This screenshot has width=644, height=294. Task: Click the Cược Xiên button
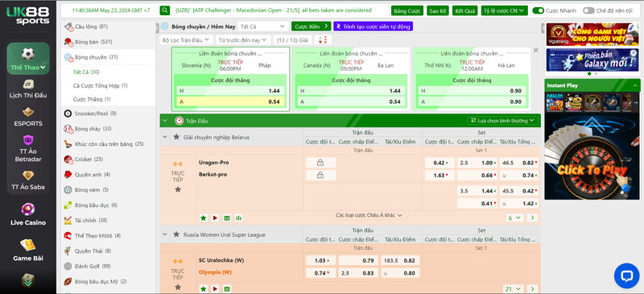[312, 27]
